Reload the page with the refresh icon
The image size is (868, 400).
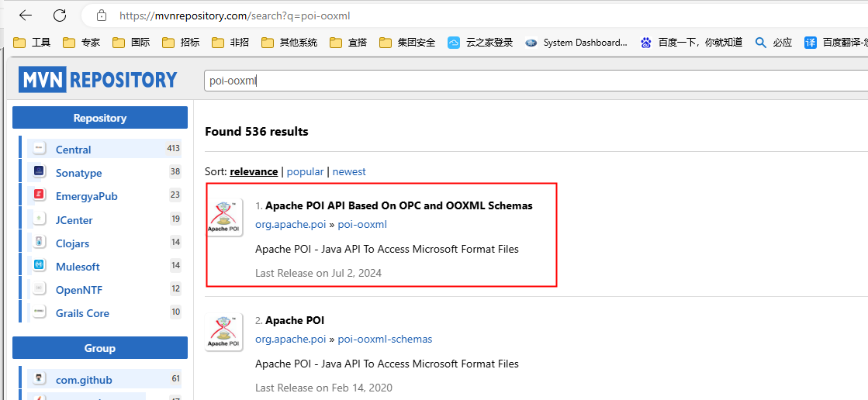click(x=60, y=16)
